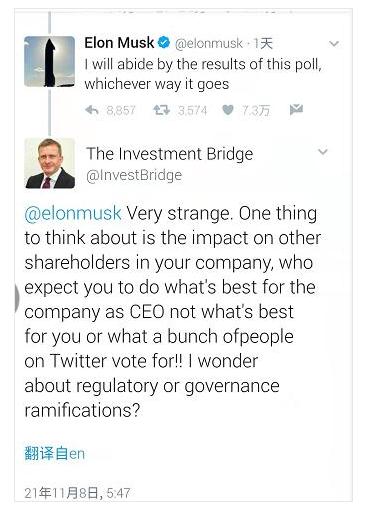
Task: Like Elon Musk's tweet with heart icon
Action: 228,110
